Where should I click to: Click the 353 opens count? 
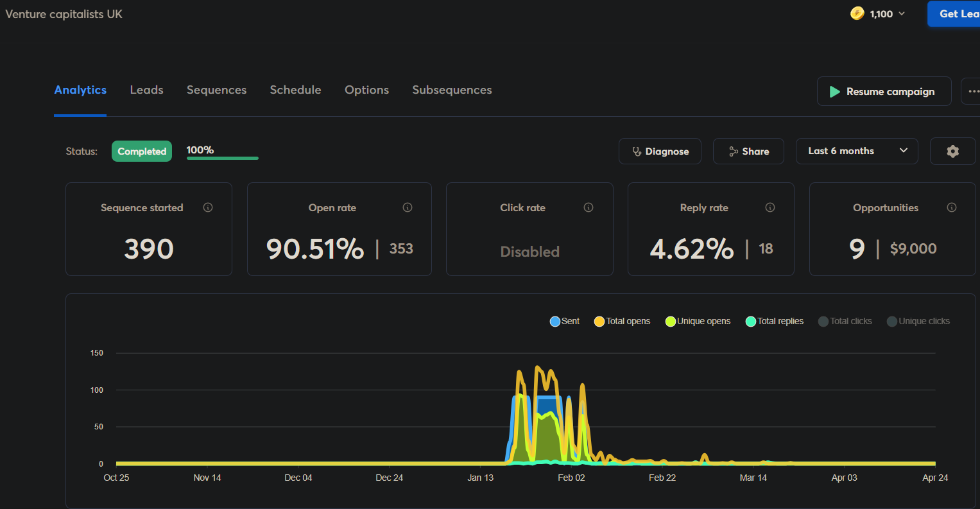tap(401, 249)
